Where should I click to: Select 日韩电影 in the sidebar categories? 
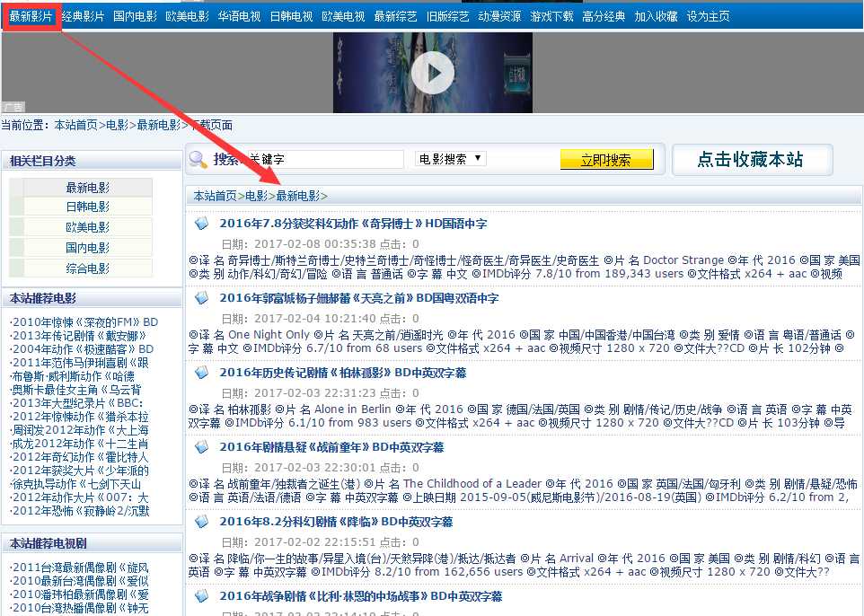click(x=88, y=207)
